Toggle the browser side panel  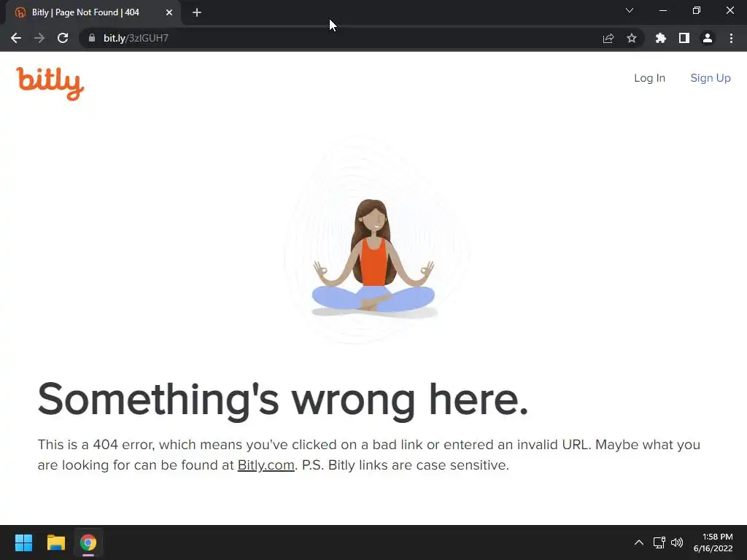pyautogui.click(x=684, y=38)
